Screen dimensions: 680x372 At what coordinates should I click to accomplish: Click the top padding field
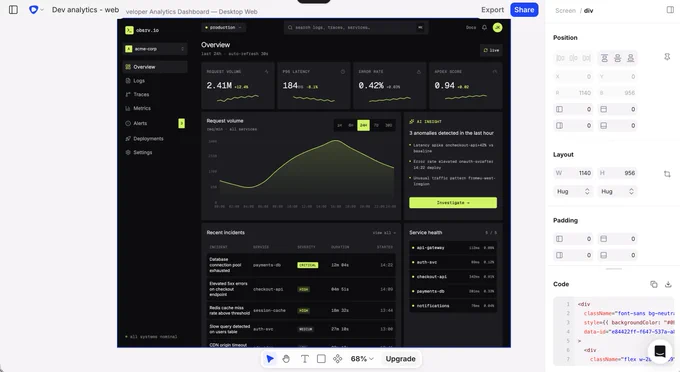click(618, 239)
